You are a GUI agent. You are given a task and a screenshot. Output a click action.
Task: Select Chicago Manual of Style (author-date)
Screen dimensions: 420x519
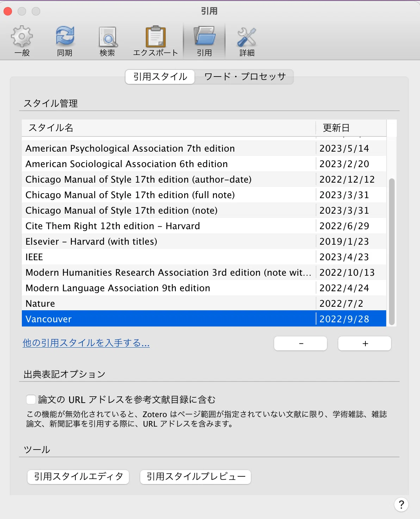pyautogui.click(x=204, y=179)
